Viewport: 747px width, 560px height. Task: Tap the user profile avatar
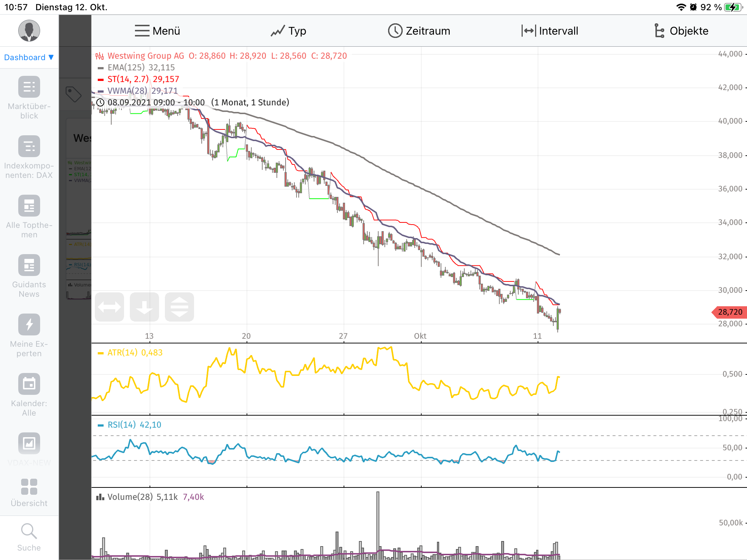click(x=29, y=31)
